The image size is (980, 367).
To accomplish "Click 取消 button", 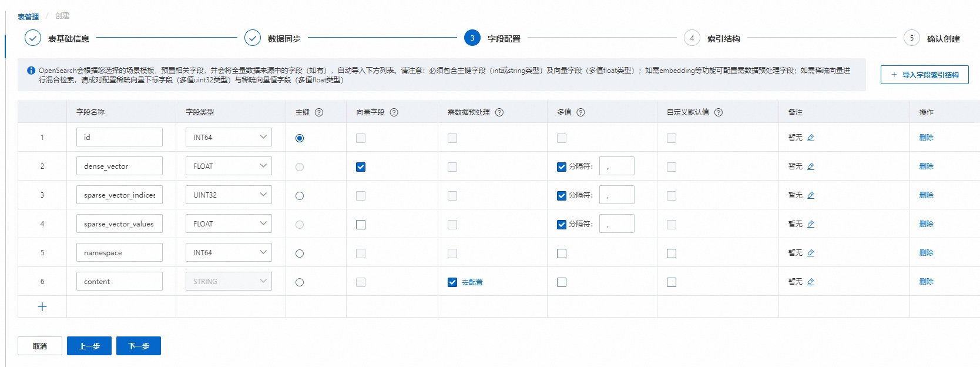I will pyautogui.click(x=40, y=346).
